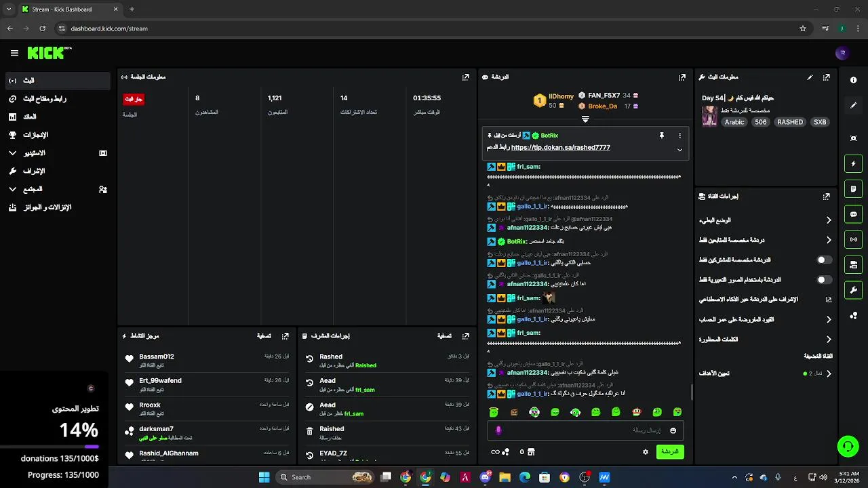Screen dimensions: 868x488
Task: Open Windows Start menu on taskbar
Action: pyautogui.click(x=264, y=477)
